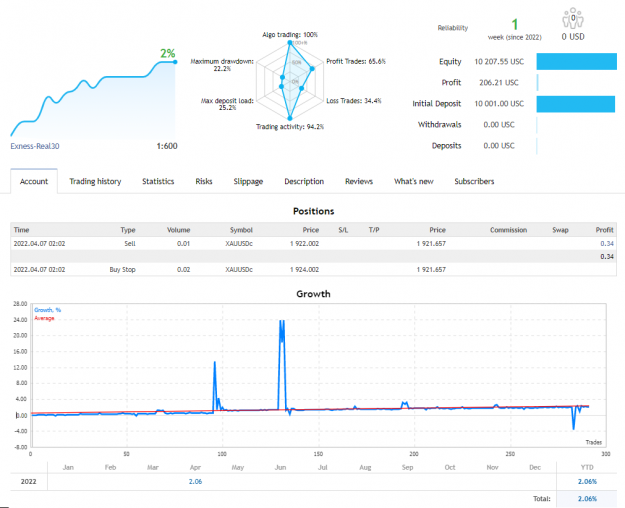
Task: Click the Maximum drawdown 22.2% label
Action: pyautogui.click(x=222, y=65)
